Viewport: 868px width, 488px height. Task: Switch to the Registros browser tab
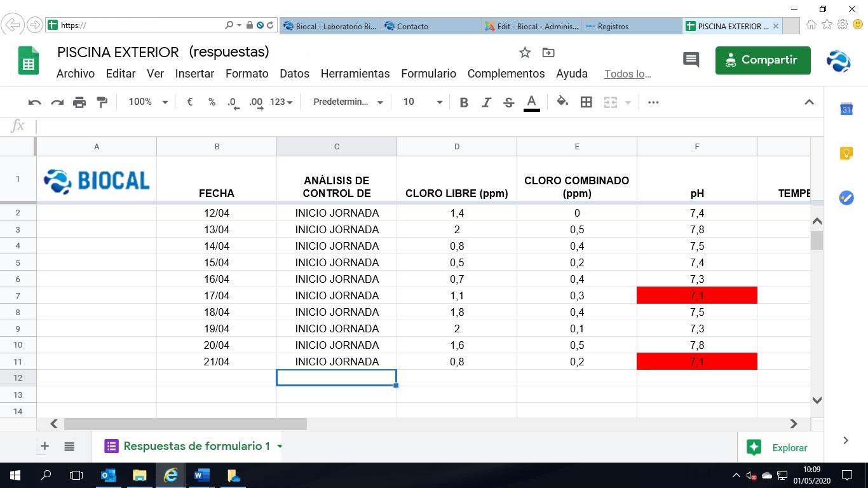[x=613, y=26]
